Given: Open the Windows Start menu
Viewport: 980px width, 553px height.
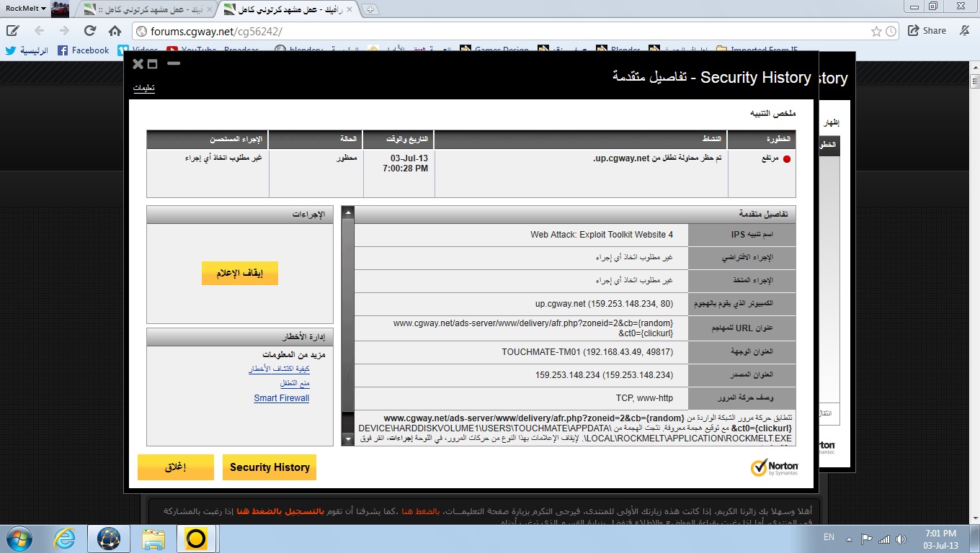Looking at the screenshot, I should pyautogui.click(x=19, y=538).
